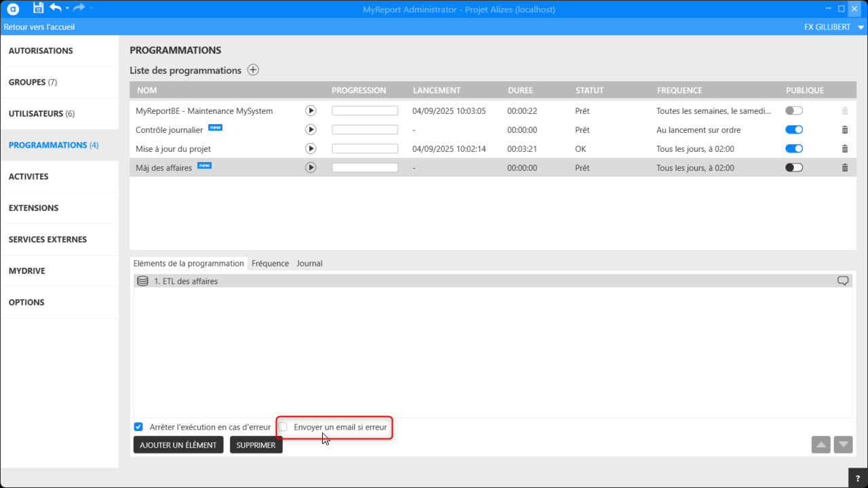Delete the Mise à jour du projet row
This screenshot has height=488, width=868.
[844, 148]
